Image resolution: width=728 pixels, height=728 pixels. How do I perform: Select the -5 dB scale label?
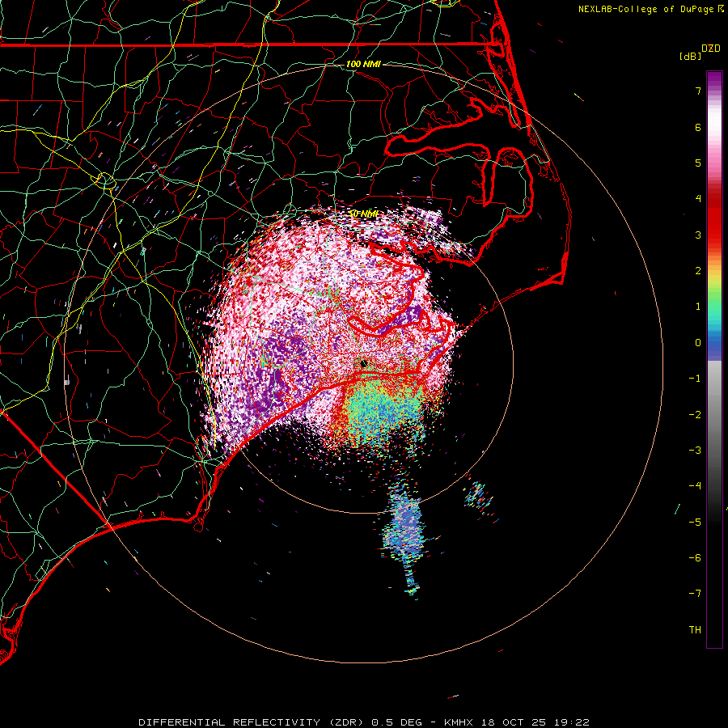click(x=695, y=523)
